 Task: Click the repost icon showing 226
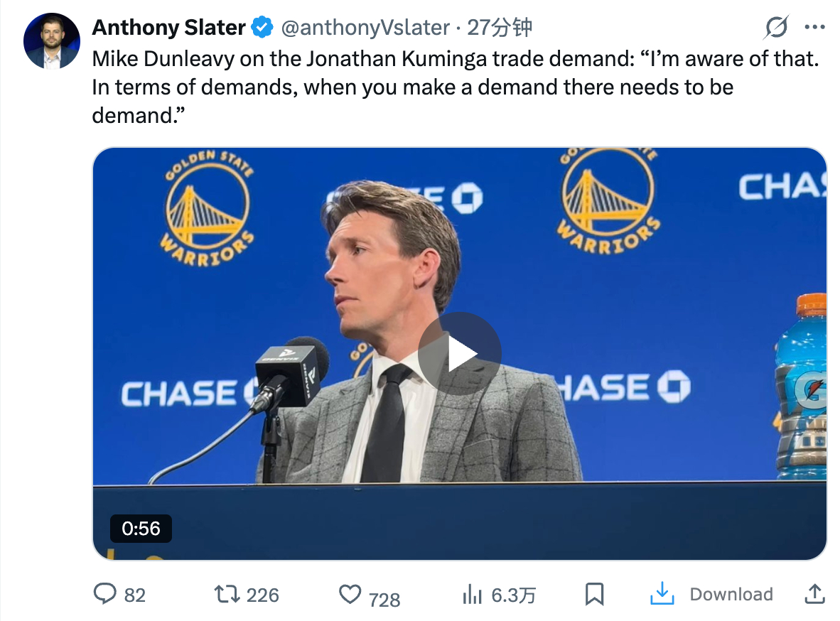227,594
